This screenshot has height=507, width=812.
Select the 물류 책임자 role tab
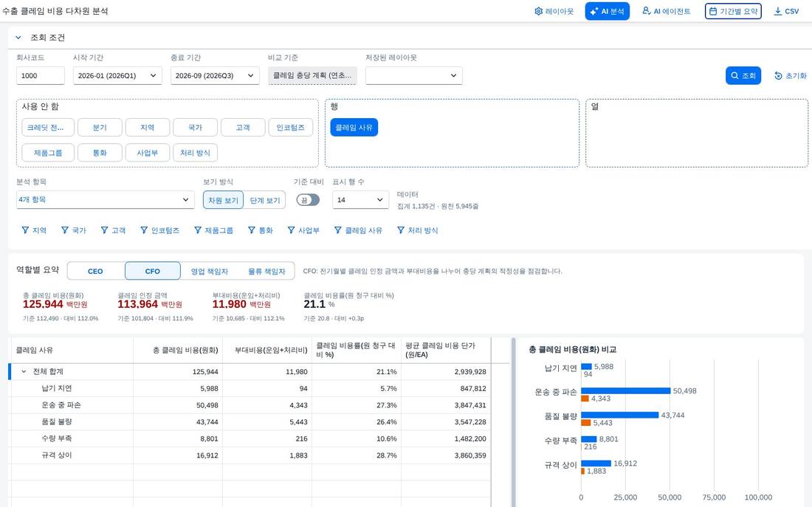click(266, 271)
